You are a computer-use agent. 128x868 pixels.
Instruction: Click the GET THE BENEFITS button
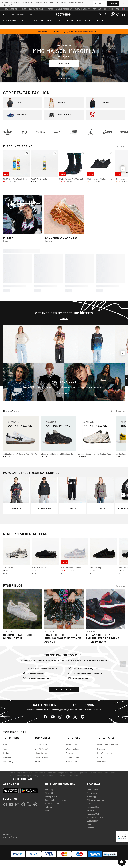click(64, 689)
